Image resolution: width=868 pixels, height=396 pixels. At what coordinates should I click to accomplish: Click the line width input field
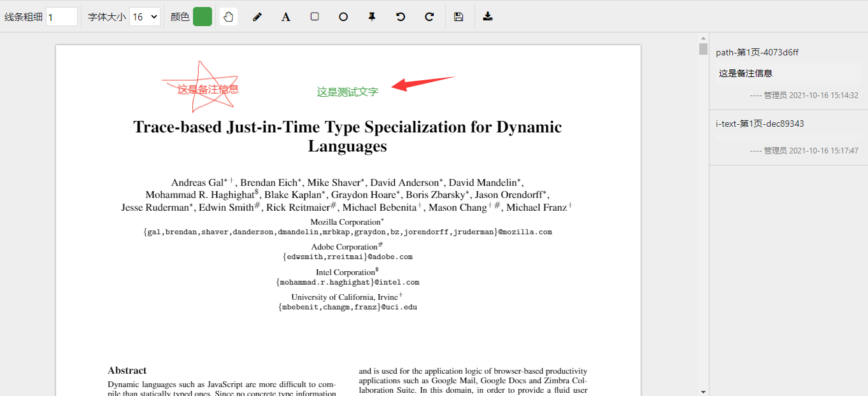pos(62,17)
